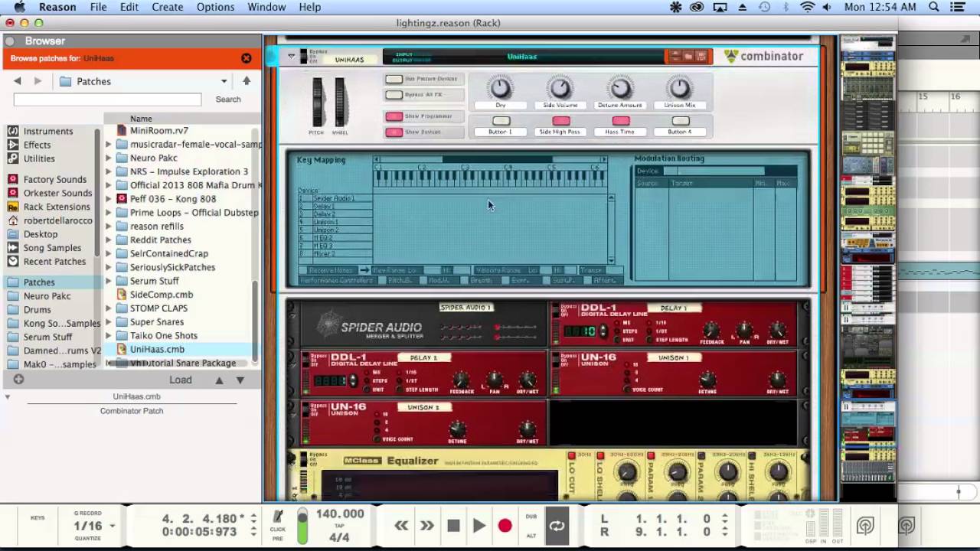Fold the Combinator device with its triangle
Viewport: 980px width, 551px height.
pyautogui.click(x=291, y=57)
